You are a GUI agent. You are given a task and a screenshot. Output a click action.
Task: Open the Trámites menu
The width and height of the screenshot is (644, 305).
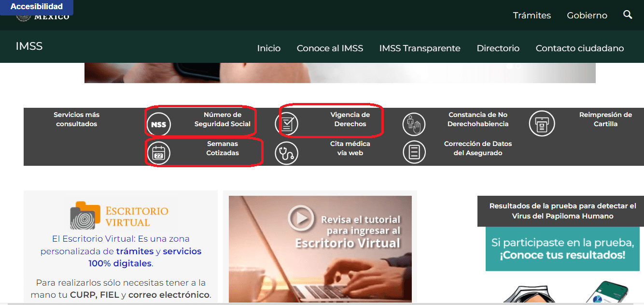click(532, 15)
